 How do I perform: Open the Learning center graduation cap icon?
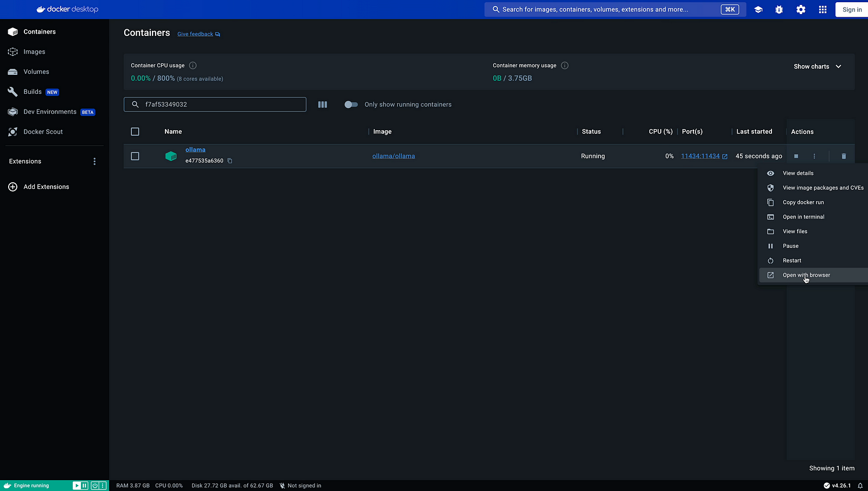click(758, 10)
